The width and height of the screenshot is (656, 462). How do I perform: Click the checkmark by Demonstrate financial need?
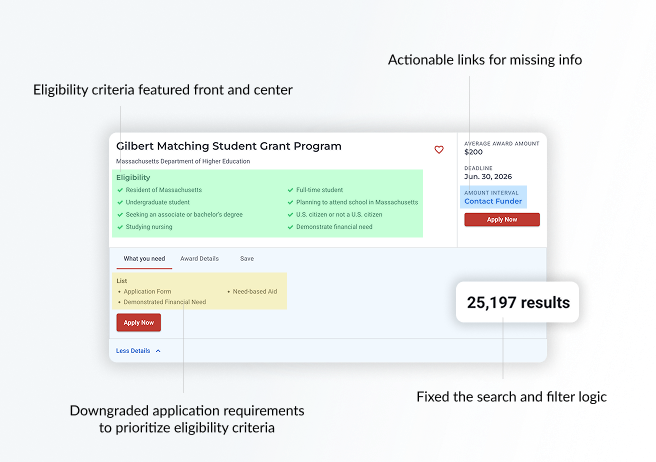(289, 227)
